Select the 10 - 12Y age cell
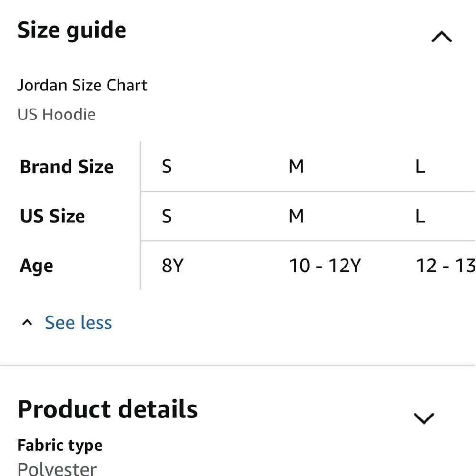Screen dimensions: 476x476 325,266
